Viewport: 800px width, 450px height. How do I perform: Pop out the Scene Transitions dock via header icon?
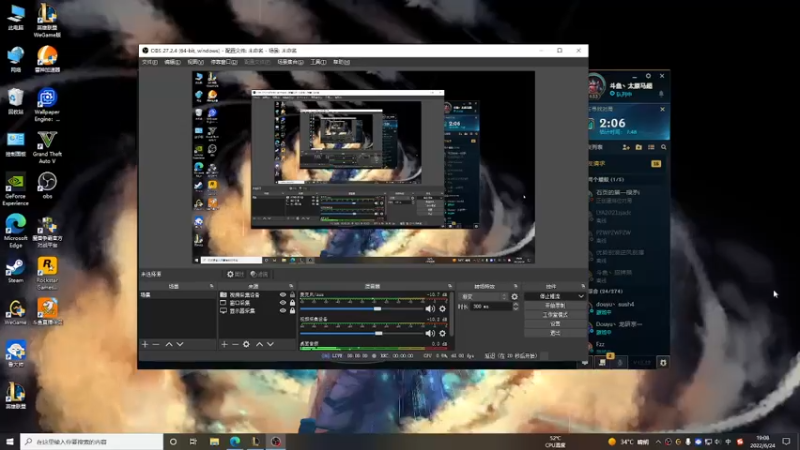[x=515, y=286]
